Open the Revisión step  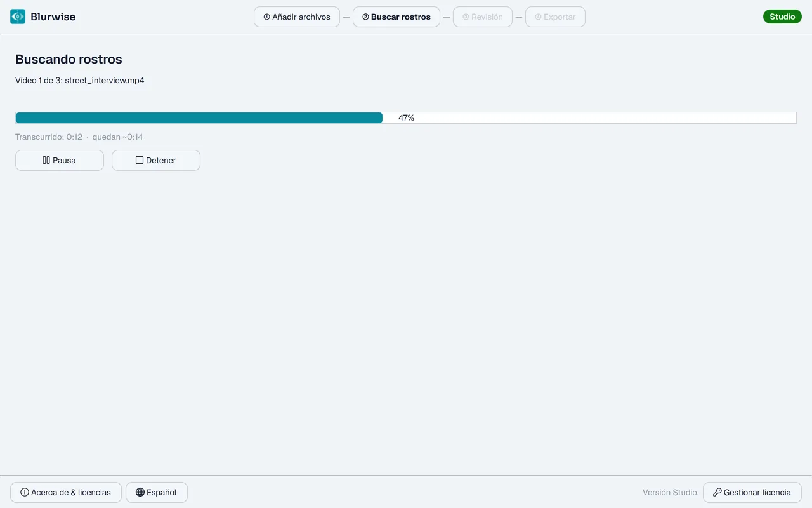(x=483, y=17)
